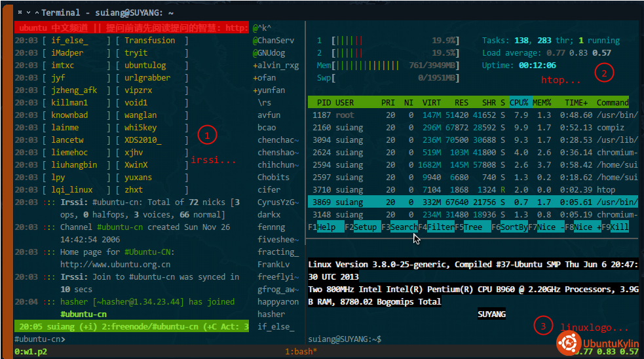Sort htop by MEM% column header
This screenshot has height=359, width=644.
tap(542, 103)
